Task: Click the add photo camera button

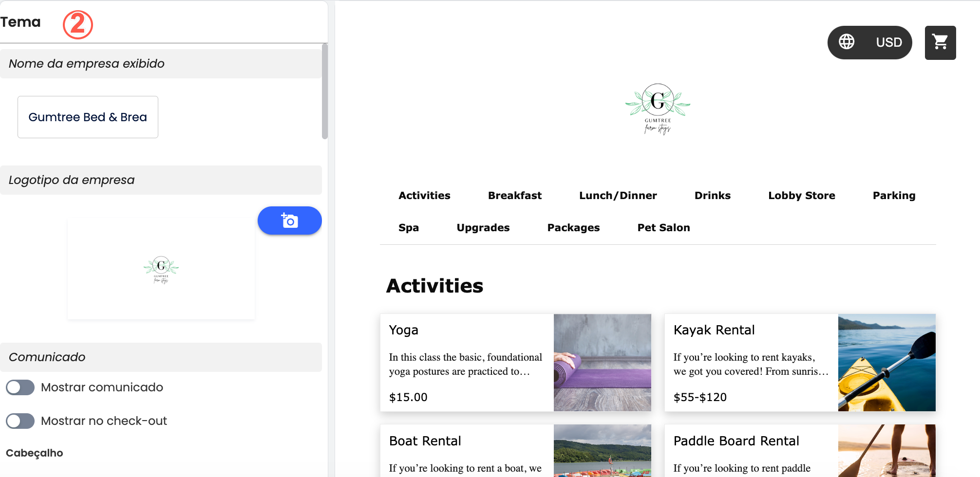Action: click(x=289, y=220)
